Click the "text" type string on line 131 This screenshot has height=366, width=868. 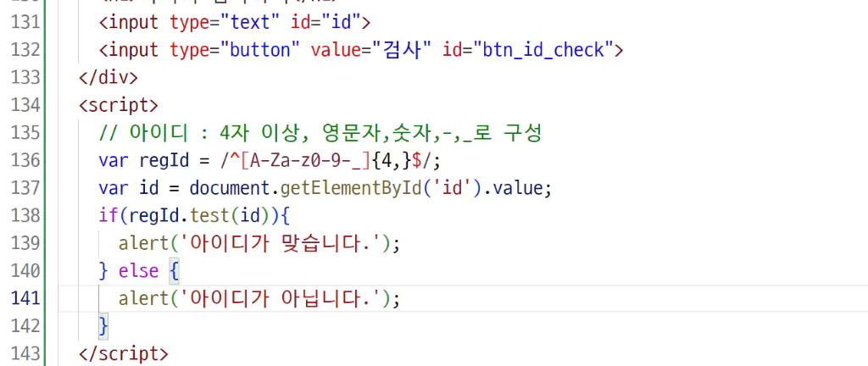[x=251, y=23]
